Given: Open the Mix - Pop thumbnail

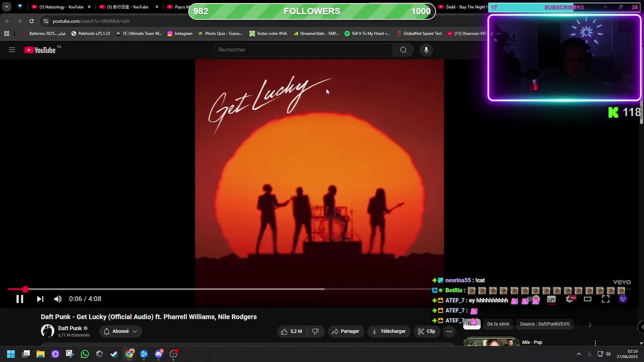Looking at the screenshot, I should (x=491, y=343).
